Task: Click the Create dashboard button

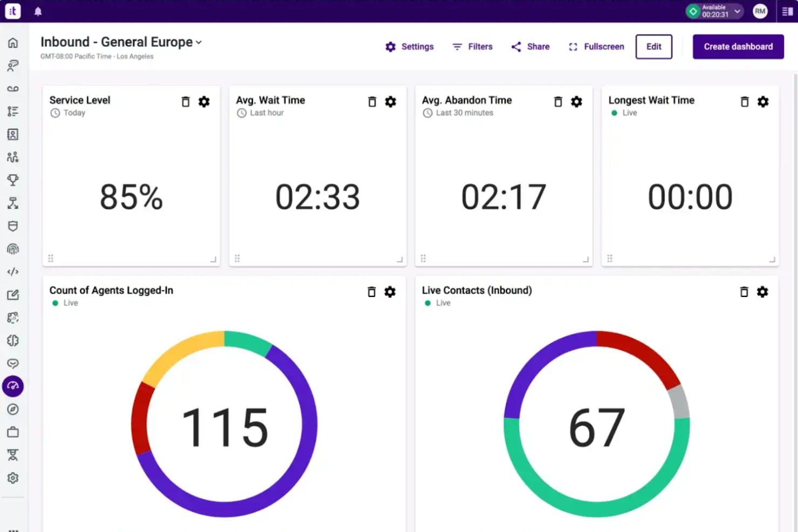Action: [x=738, y=46]
